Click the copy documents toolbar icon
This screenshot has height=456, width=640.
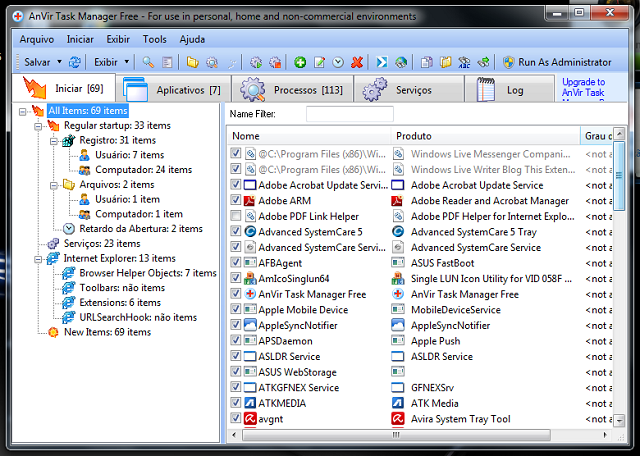coord(427,62)
